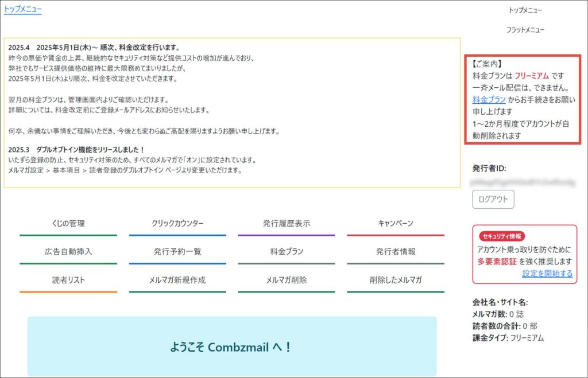
Task: Click the フリーミアム red text in ご案内
Action: coord(531,76)
